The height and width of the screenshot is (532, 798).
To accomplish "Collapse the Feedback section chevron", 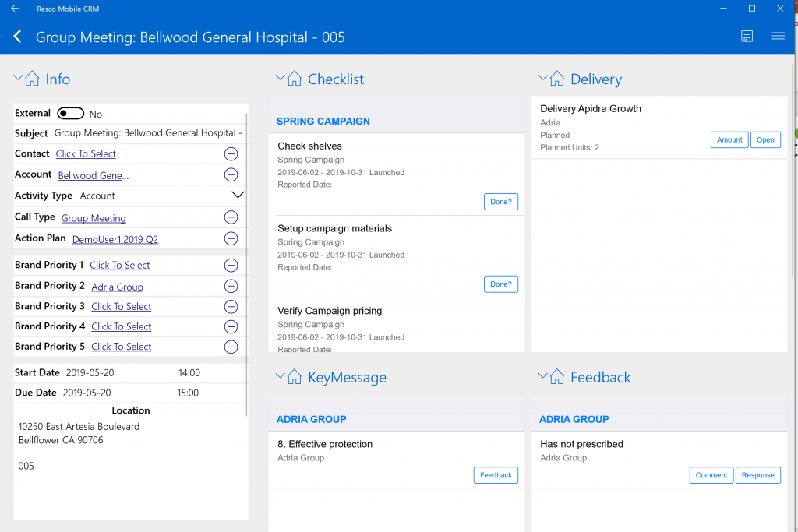I will point(542,376).
